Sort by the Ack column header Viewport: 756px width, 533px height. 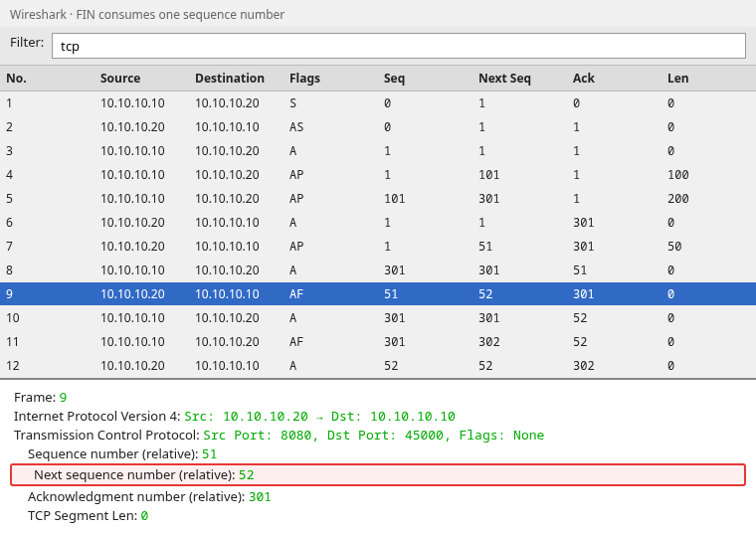coord(583,79)
